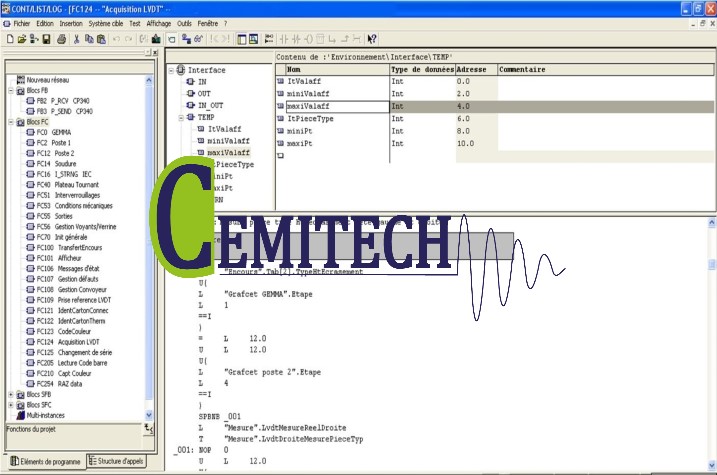This screenshot has width=717, height=475.
Task: Click the online partner connection icon
Action: coord(186,39)
